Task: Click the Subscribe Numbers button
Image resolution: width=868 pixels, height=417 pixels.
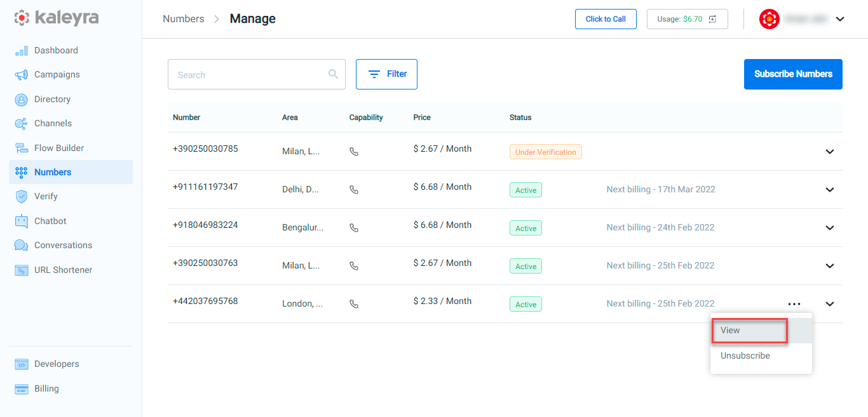Action: (793, 74)
